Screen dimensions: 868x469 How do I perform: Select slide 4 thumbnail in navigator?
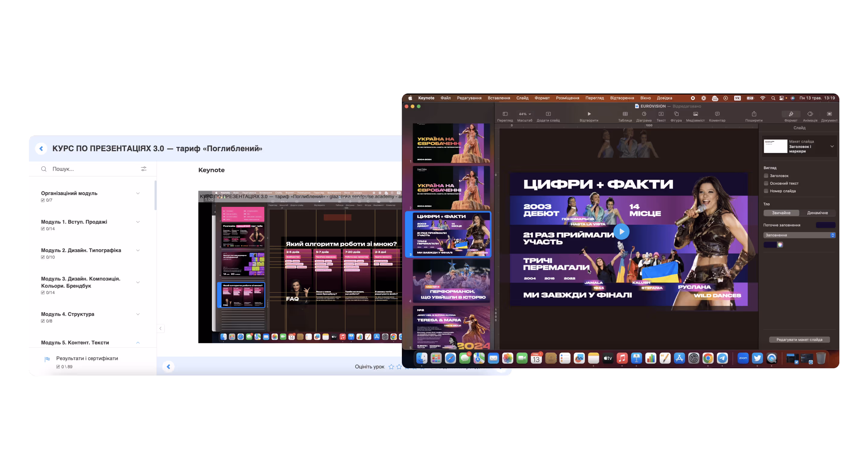(x=451, y=281)
